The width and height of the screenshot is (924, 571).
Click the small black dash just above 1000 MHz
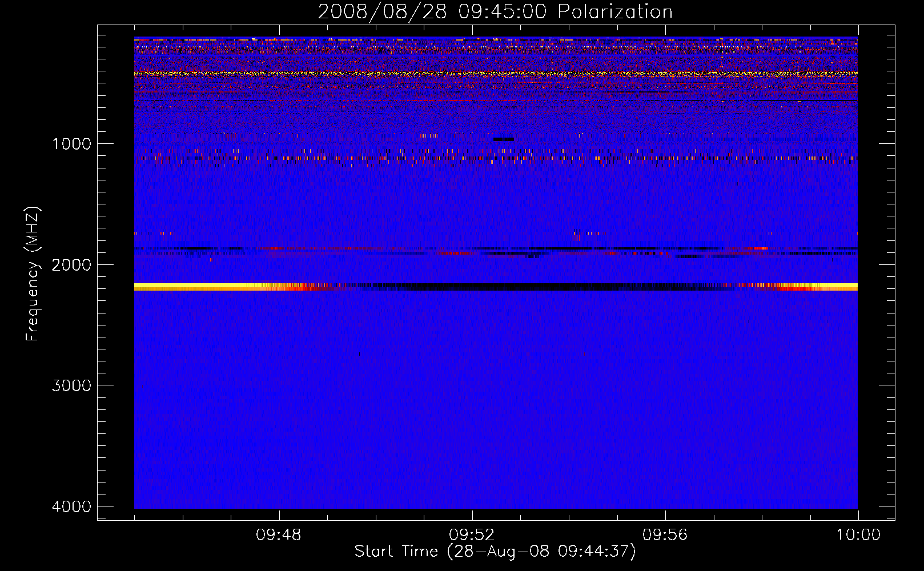[504, 139]
